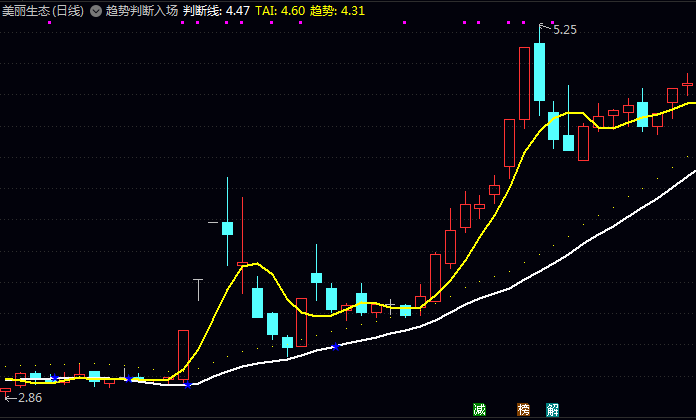The height and width of the screenshot is (420, 696).
Task: Open the indicator dropdown arrow beside 美丽生态
Action: [x=96, y=11]
